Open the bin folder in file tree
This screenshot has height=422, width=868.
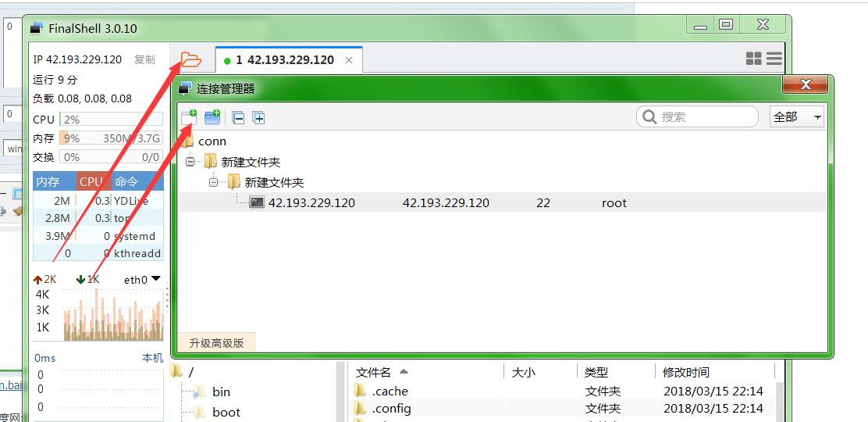pos(221,392)
